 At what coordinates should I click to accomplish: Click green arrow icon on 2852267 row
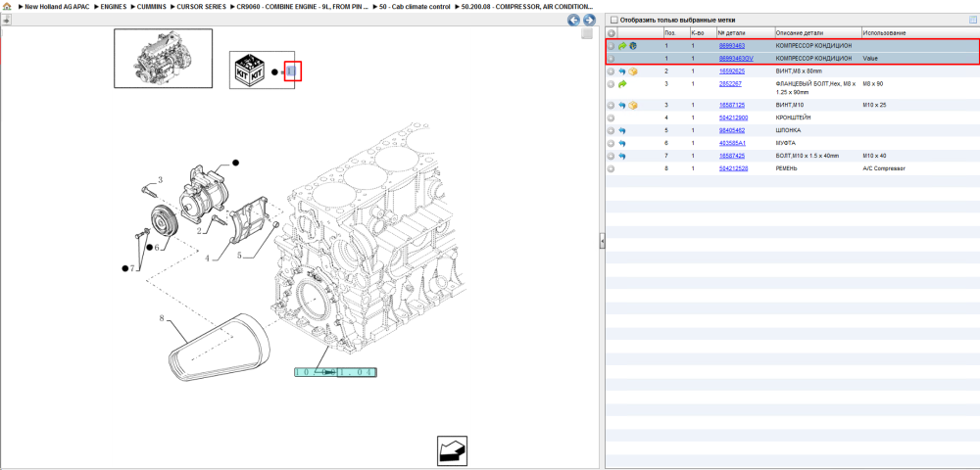click(x=622, y=83)
